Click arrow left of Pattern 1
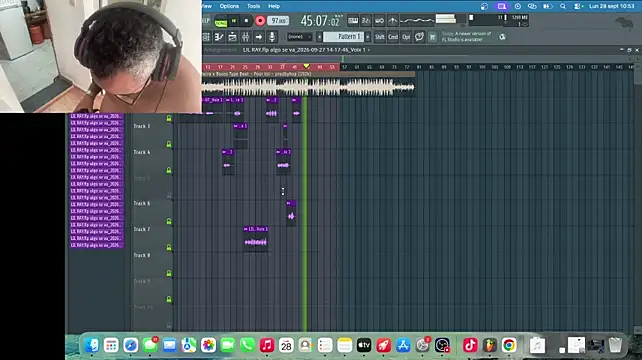The image size is (642, 360). tap(319, 37)
